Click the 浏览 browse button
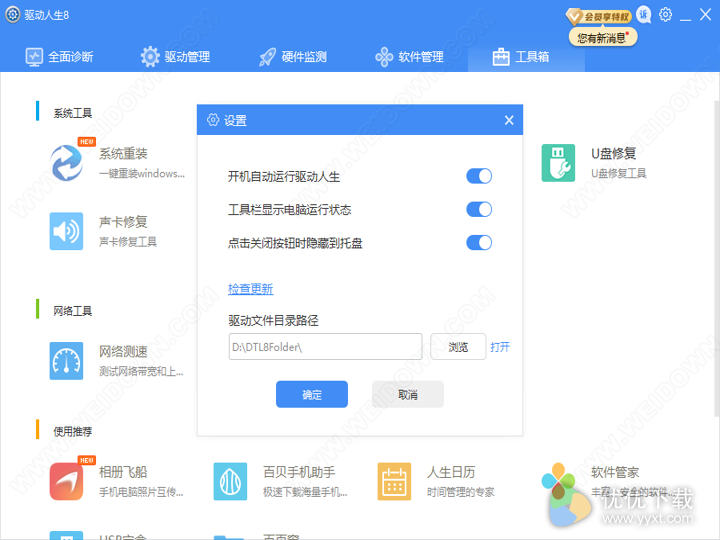 [458, 347]
